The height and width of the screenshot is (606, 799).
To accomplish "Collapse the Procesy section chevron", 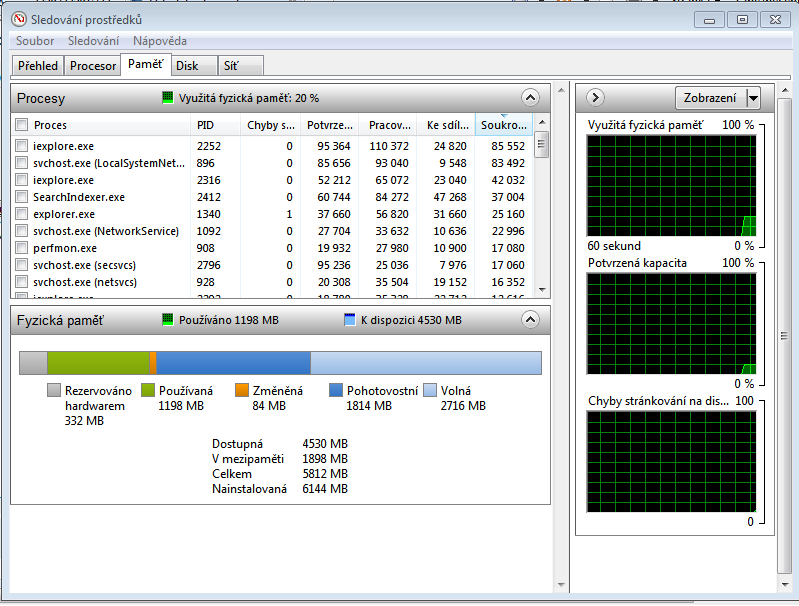I will point(530,97).
